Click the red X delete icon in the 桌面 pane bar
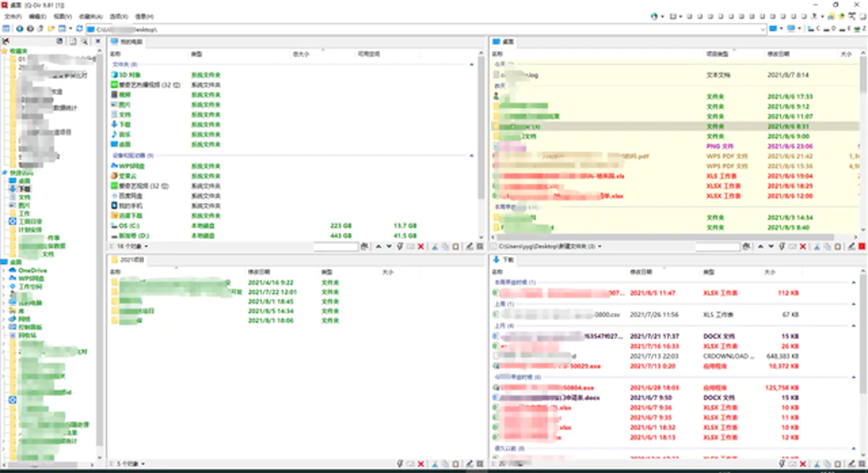Image resolution: width=868 pixels, height=473 pixels. 802,246
